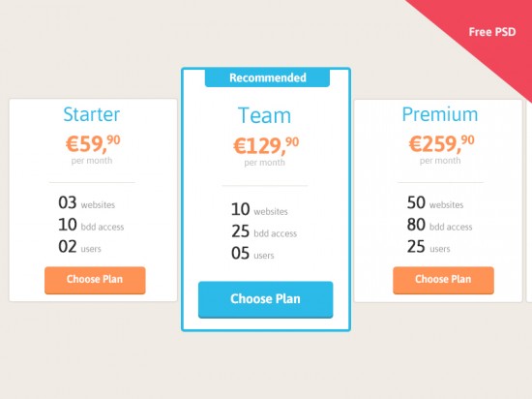
Task: Select the Starter plan title
Action: (x=92, y=114)
